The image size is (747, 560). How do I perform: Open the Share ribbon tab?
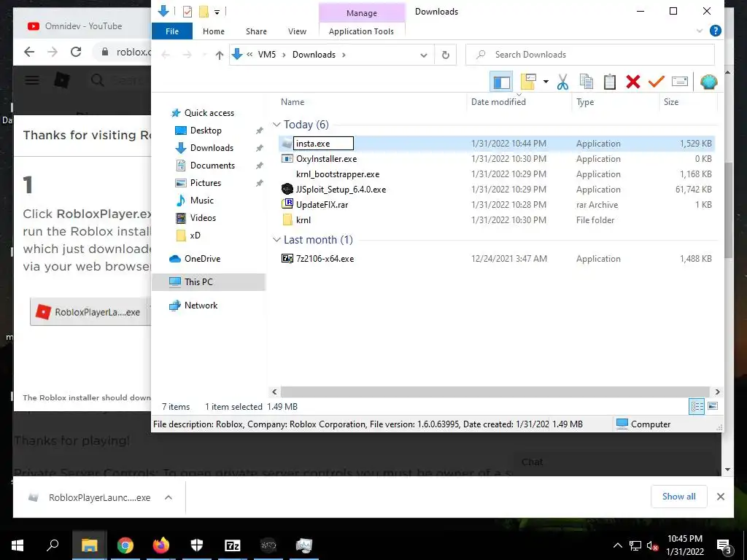click(x=256, y=31)
